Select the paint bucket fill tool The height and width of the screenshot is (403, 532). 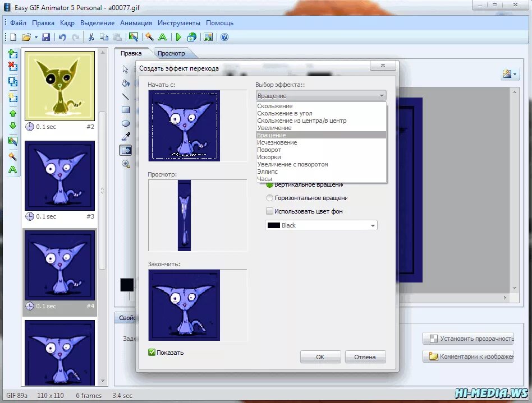point(126,83)
